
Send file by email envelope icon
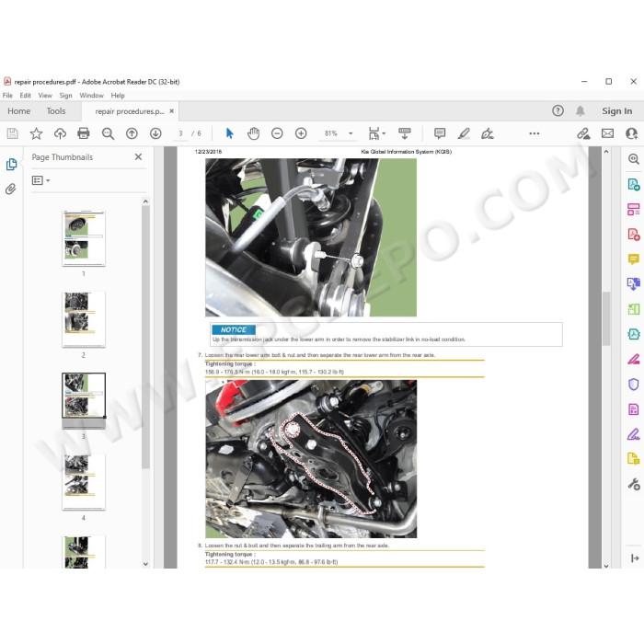pos(607,133)
